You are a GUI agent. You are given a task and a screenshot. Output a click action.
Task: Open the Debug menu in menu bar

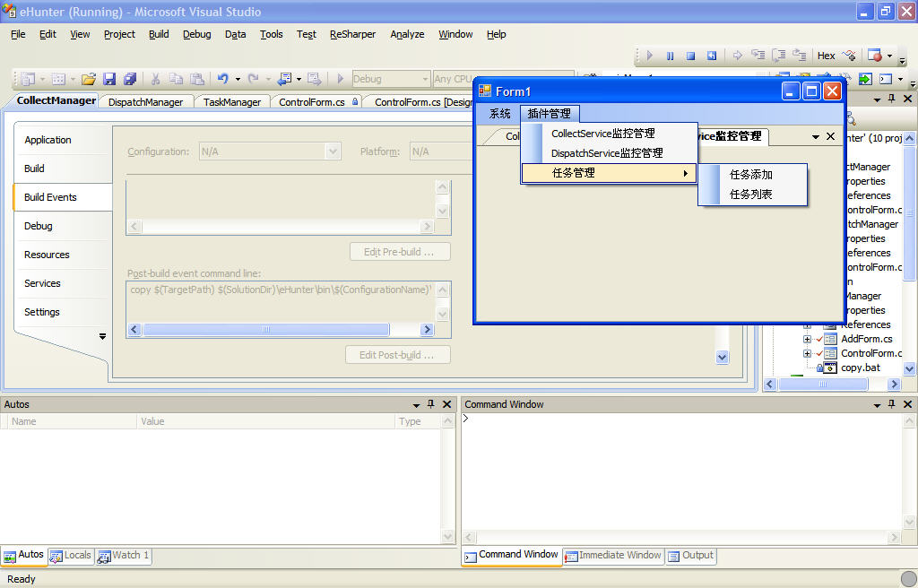click(x=196, y=35)
